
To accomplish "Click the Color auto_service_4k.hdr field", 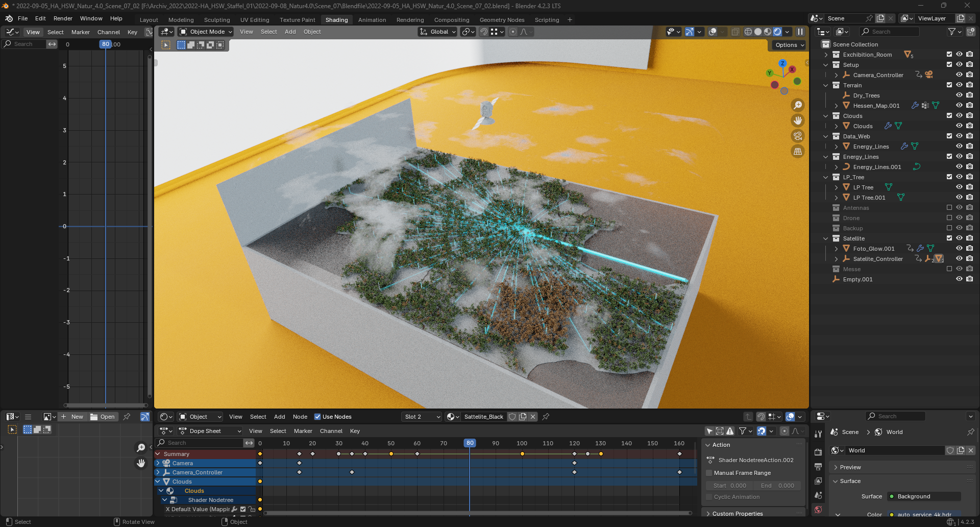I will click(x=924, y=514).
